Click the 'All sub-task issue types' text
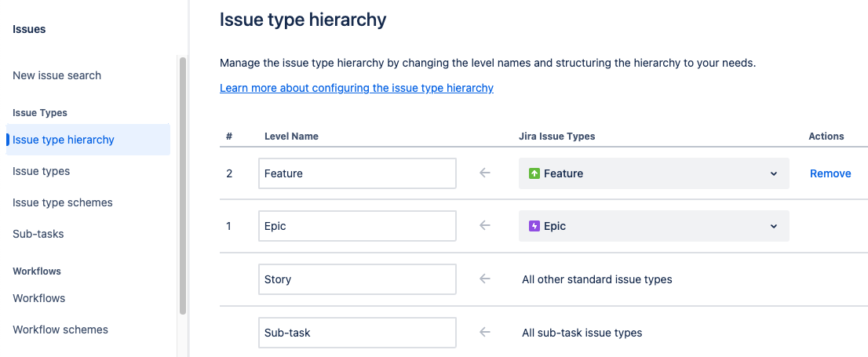The height and width of the screenshot is (357, 868). (x=582, y=333)
